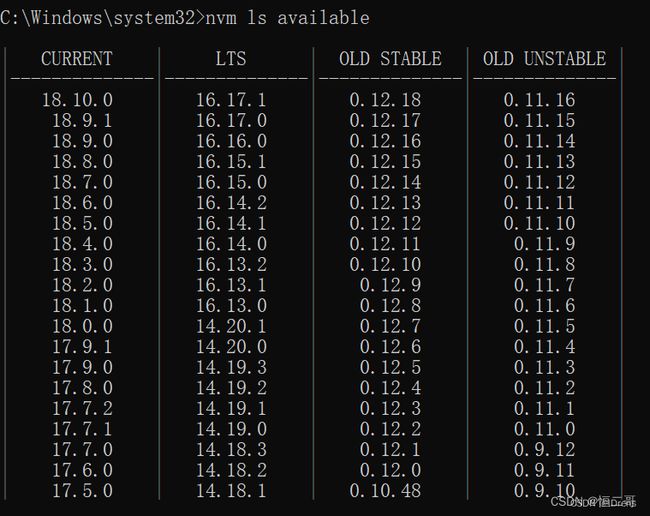Click LTS version 14.20.1
650x516 pixels.
[x=231, y=326]
